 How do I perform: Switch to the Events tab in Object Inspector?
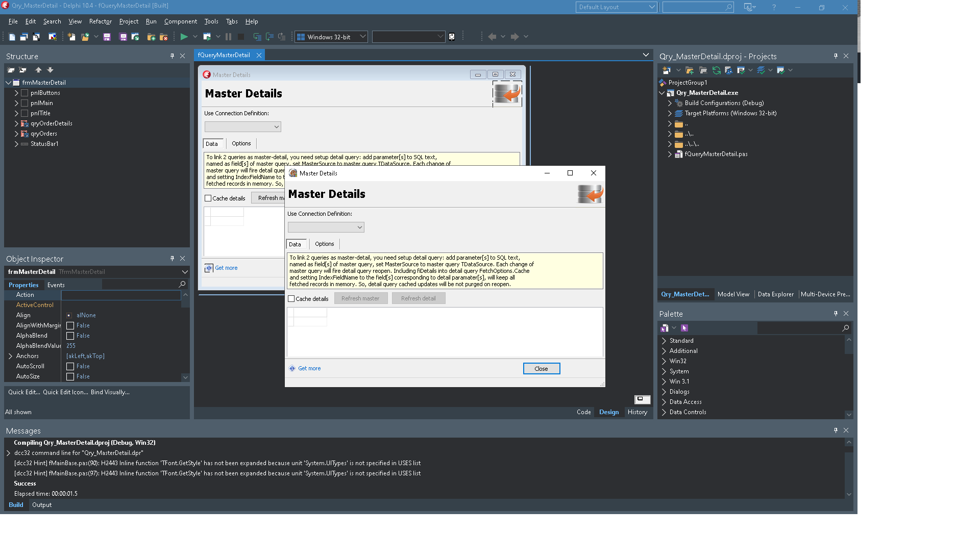pyautogui.click(x=56, y=285)
